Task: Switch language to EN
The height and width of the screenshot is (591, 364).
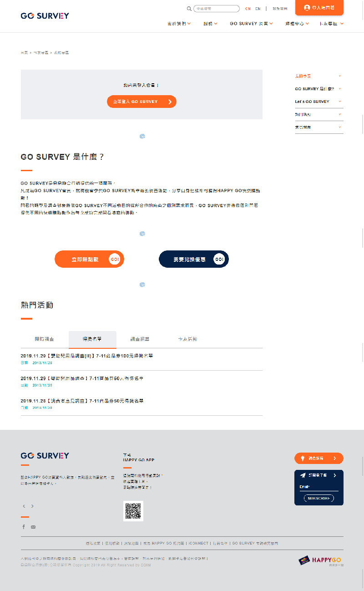Action: pyautogui.click(x=258, y=9)
